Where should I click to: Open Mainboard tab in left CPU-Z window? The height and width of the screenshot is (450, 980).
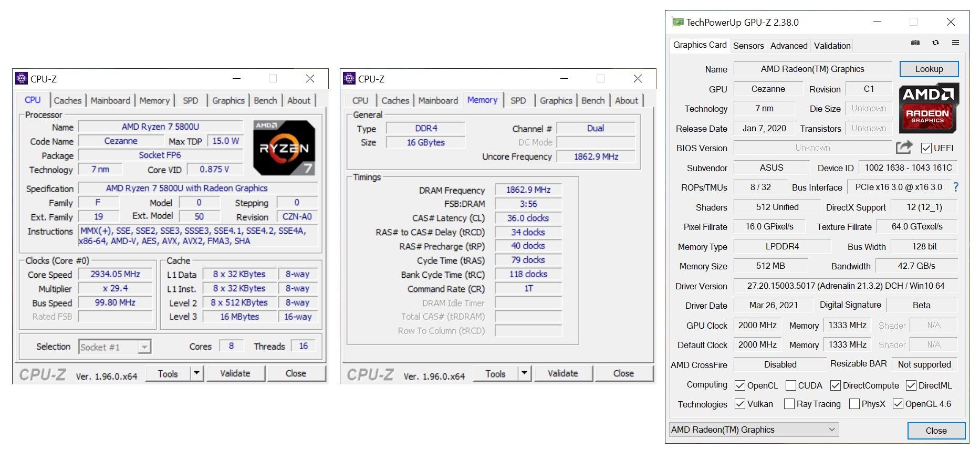(110, 100)
